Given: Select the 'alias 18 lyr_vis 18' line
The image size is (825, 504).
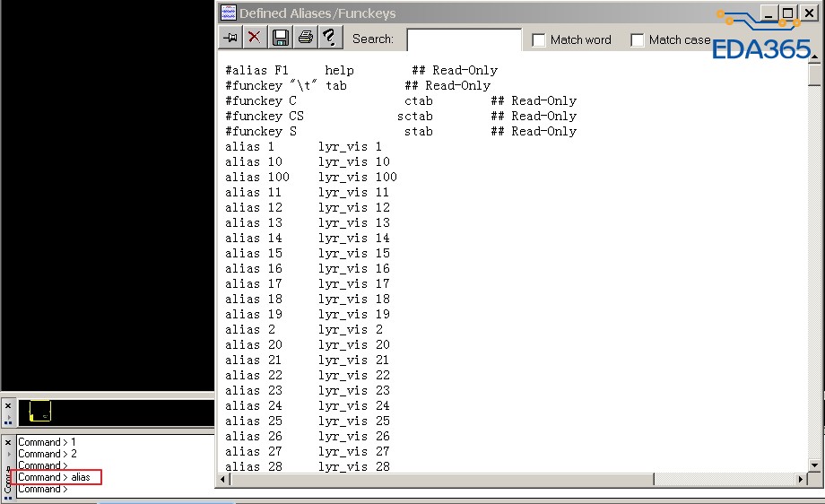Looking at the screenshot, I should [x=308, y=300].
